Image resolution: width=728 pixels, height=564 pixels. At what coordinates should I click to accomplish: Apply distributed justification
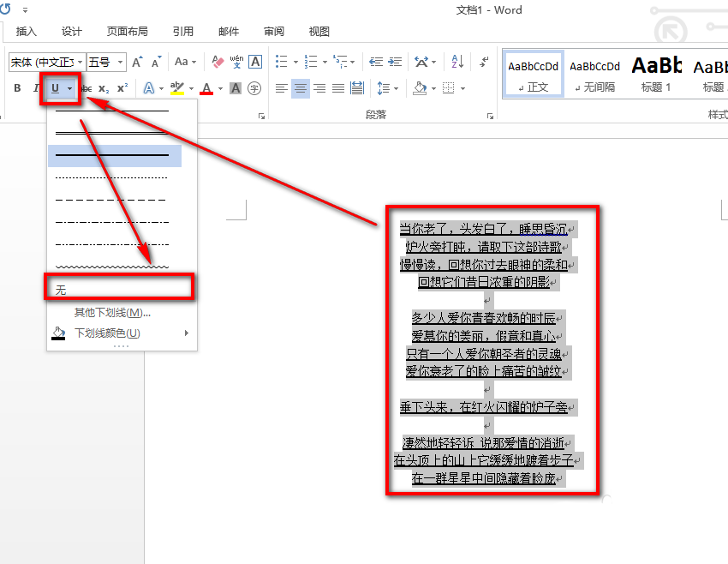358,87
